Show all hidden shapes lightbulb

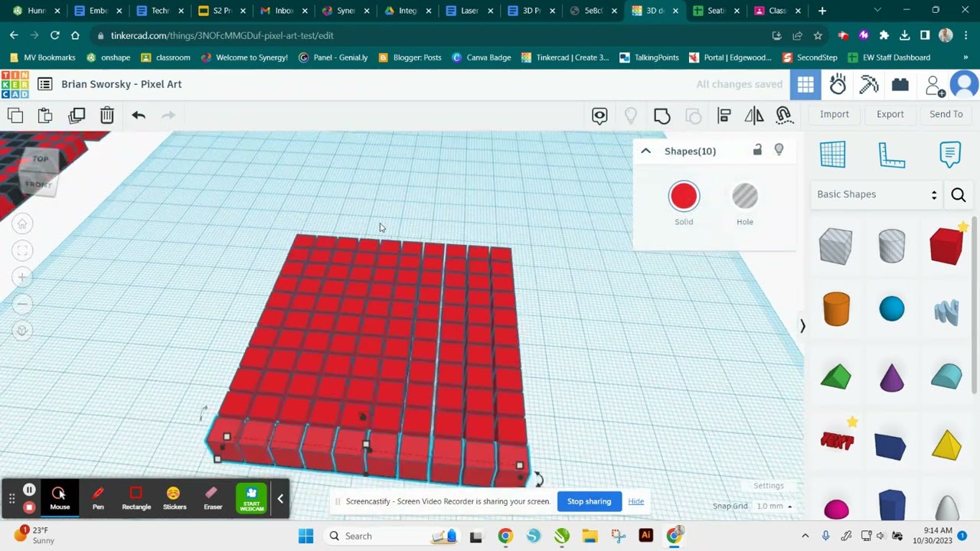[x=631, y=116]
